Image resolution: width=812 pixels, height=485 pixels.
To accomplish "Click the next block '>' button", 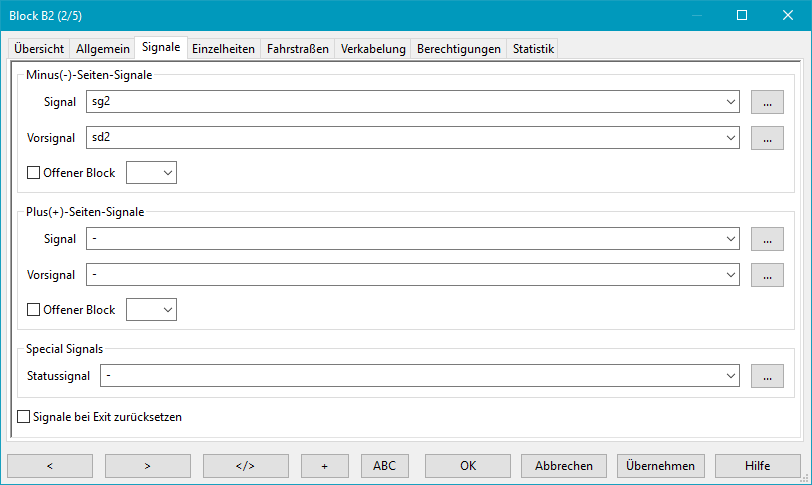I will (147, 466).
